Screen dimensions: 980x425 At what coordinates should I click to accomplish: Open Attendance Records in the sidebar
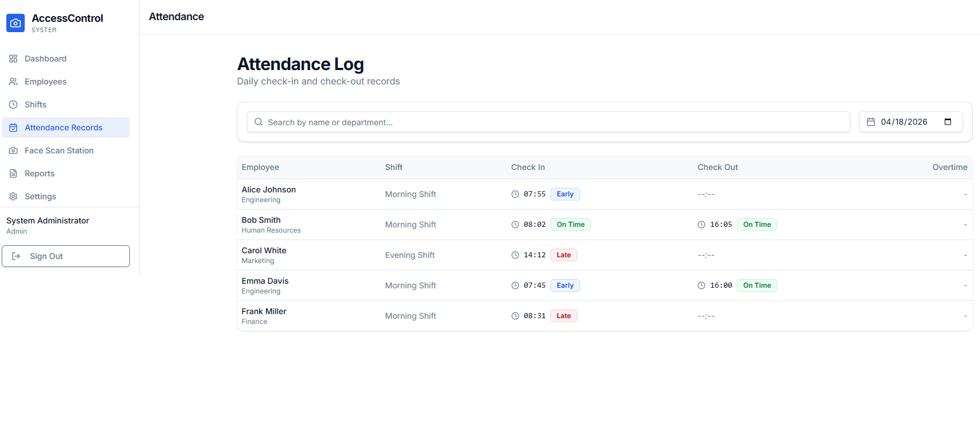click(63, 127)
